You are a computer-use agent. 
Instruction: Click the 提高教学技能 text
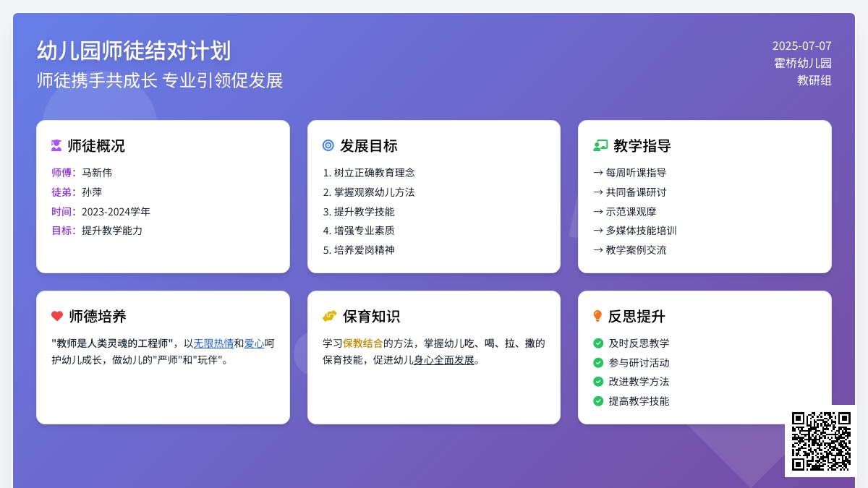639,401
